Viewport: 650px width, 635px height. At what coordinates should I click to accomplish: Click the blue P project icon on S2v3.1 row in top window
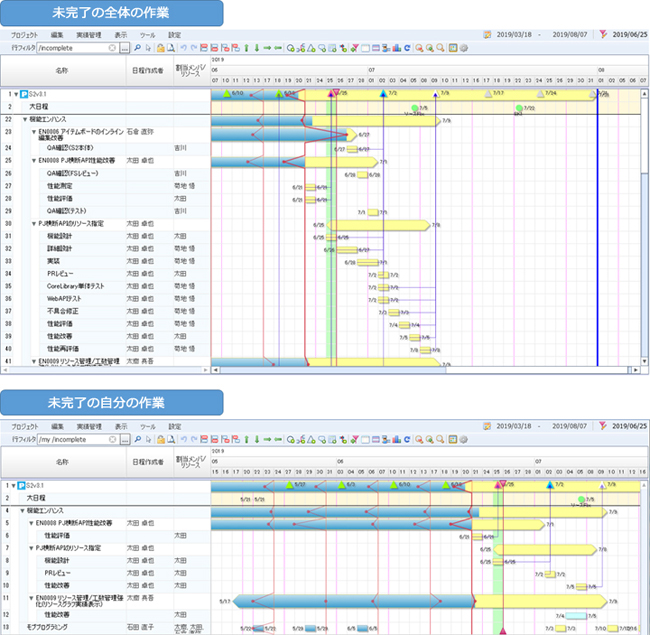tap(23, 93)
